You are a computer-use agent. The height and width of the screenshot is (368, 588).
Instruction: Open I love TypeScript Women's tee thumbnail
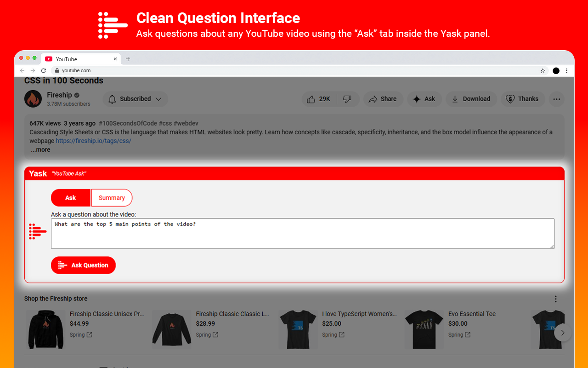click(298, 329)
